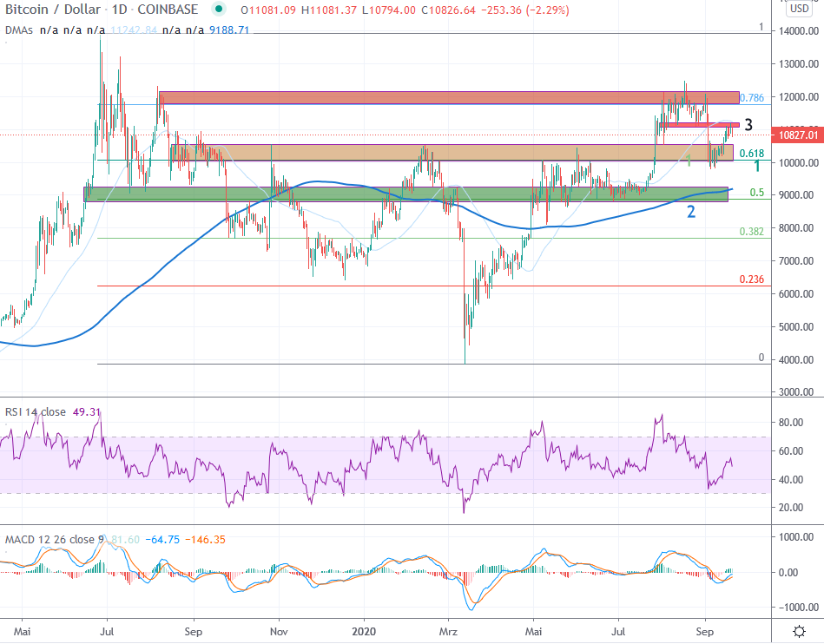Click the dark green number 1 annotation
The height and width of the screenshot is (644, 824).
click(757, 166)
